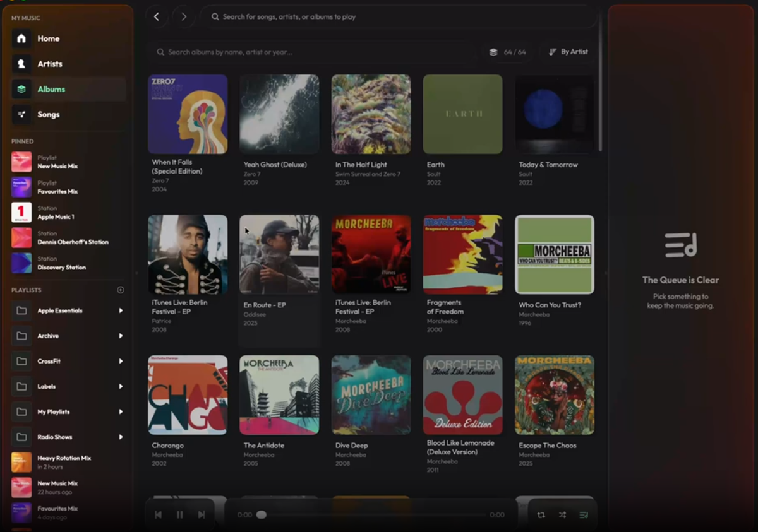Viewport: 758px width, 532px height.
Task: Open the Today & Tomorrow album cover
Action: tap(555, 114)
